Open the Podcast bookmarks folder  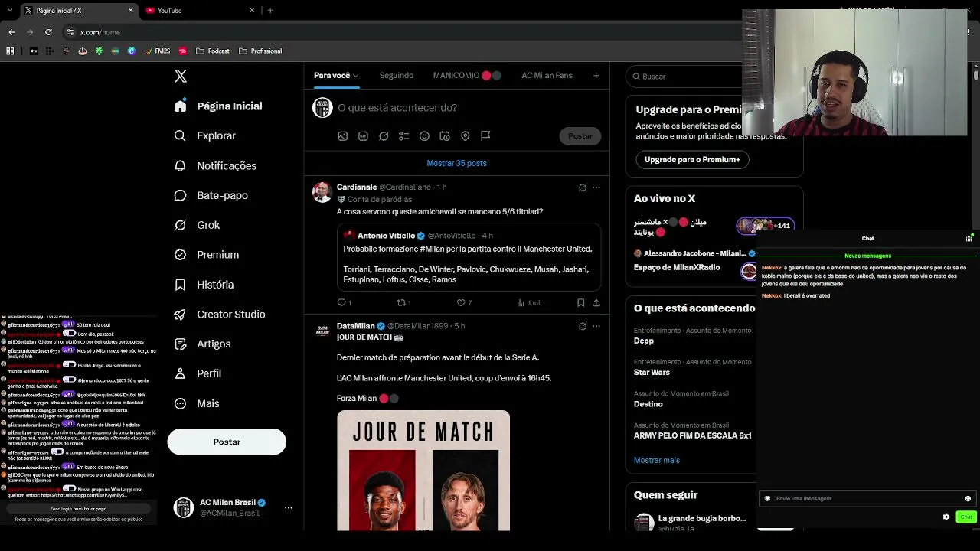(x=213, y=51)
